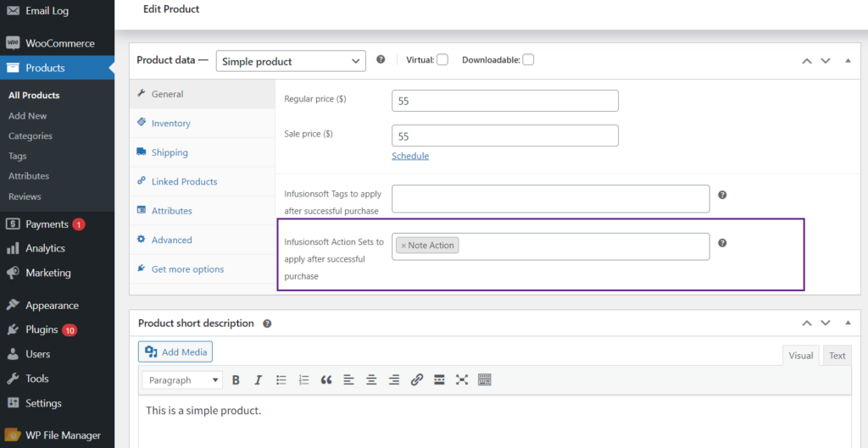This screenshot has height=448, width=868.
Task: Click the Plugins plug icon
Action: [13, 329]
